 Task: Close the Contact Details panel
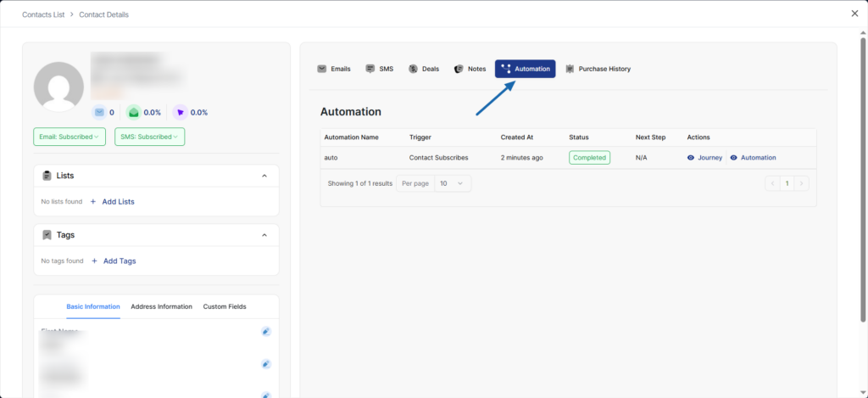(x=854, y=14)
